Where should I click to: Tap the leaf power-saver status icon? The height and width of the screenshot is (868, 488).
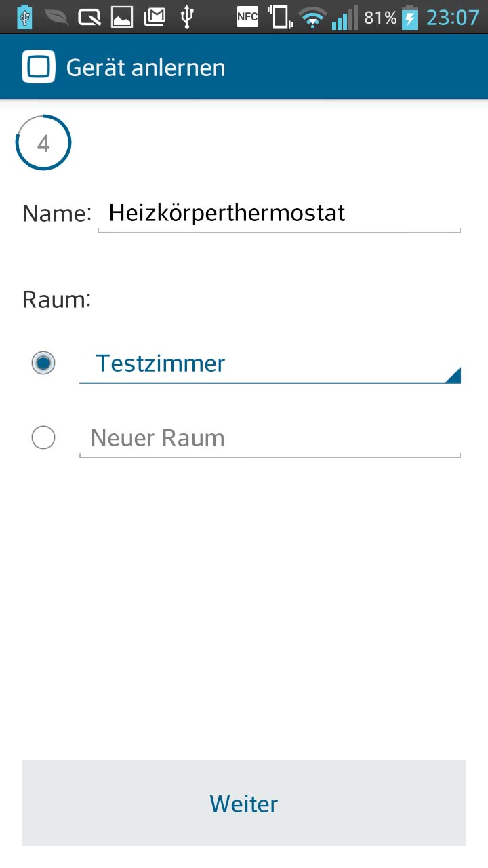[x=56, y=17]
